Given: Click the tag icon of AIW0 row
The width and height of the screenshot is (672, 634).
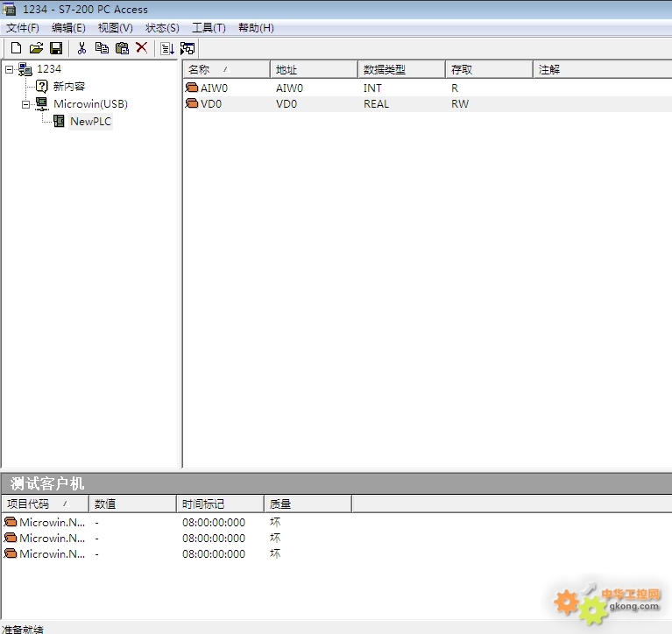Looking at the screenshot, I should point(192,88).
